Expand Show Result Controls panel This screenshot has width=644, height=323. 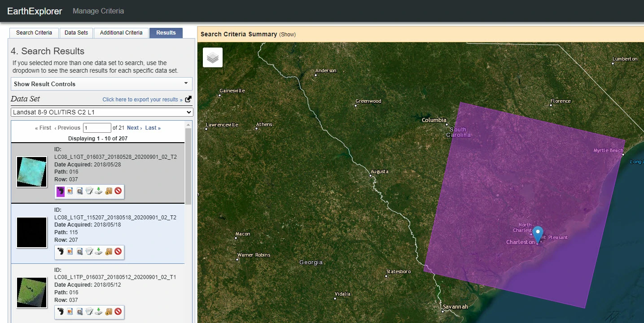click(101, 84)
